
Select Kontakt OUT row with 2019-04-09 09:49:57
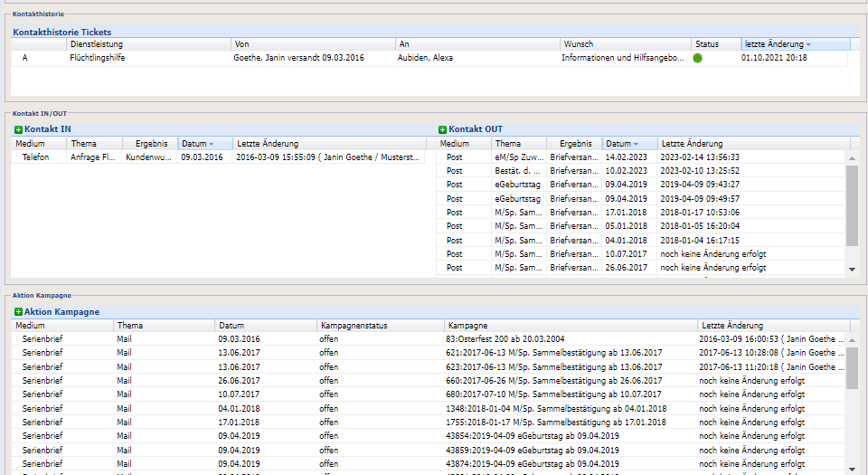[x=640, y=199]
